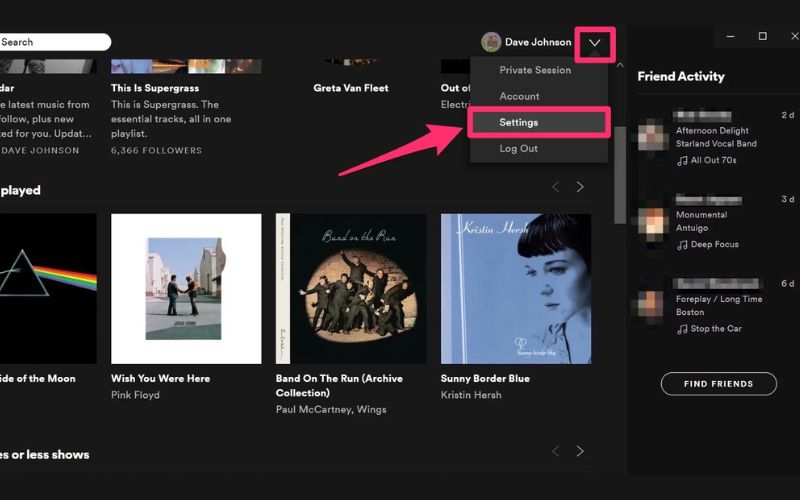The width and height of the screenshot is (800, 500).
Task: Select Private Session from the dropdown menu
Action: (535, 70)
